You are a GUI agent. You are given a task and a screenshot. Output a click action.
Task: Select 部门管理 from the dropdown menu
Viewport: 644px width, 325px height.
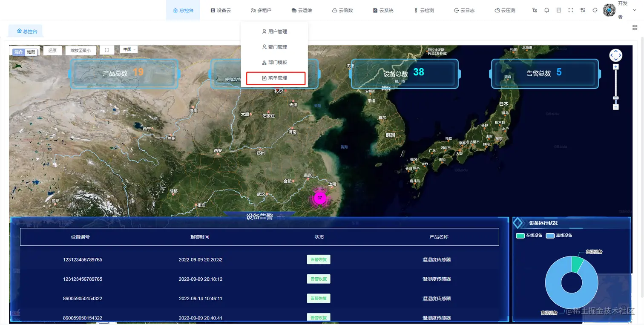274,47
